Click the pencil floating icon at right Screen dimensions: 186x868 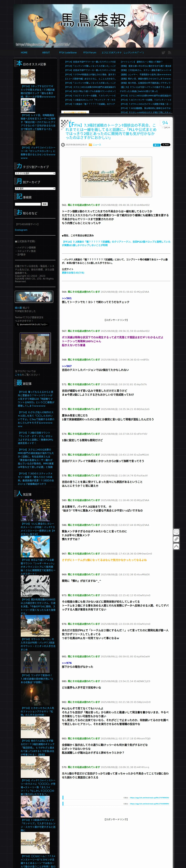(176, 539)
